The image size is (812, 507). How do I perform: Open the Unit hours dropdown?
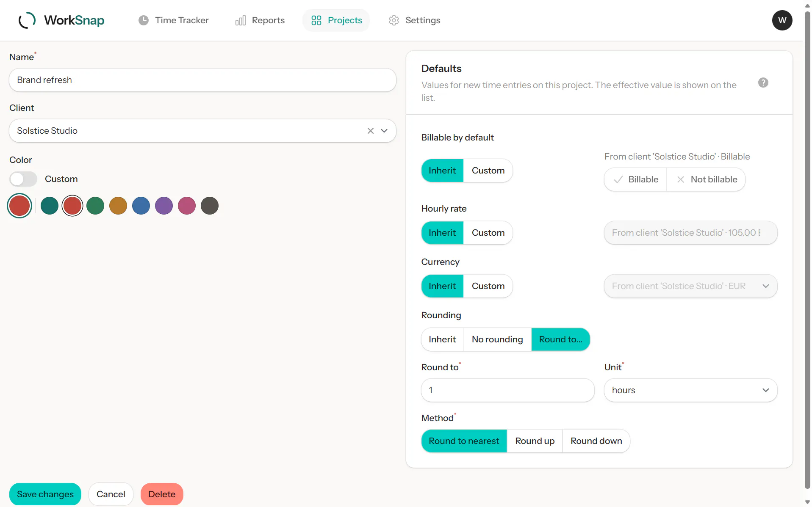(x=690, y=390)
